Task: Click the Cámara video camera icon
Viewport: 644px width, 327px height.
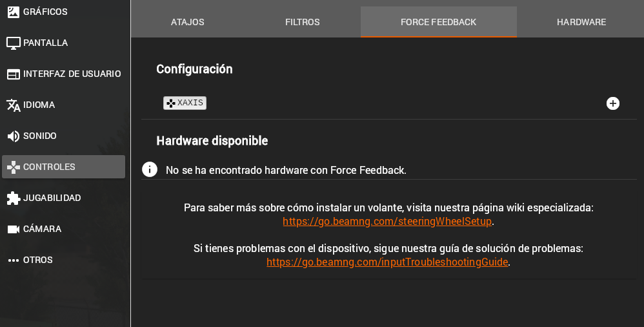Action: coord(13,229)
